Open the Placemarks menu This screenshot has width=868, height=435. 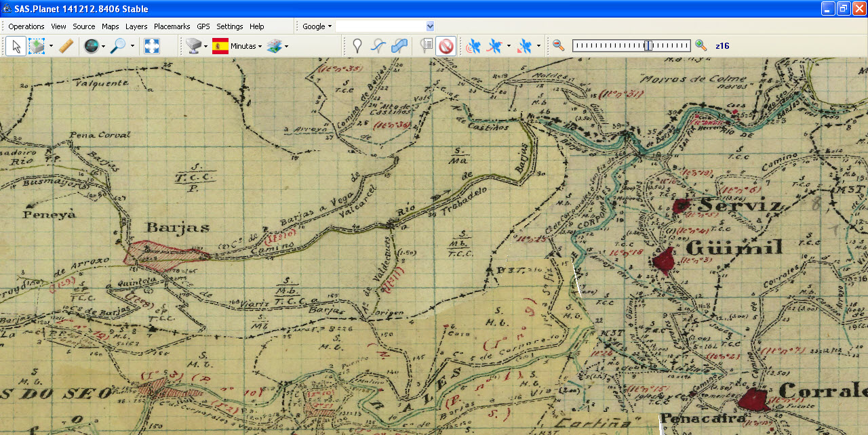click(x=172, y=26)
